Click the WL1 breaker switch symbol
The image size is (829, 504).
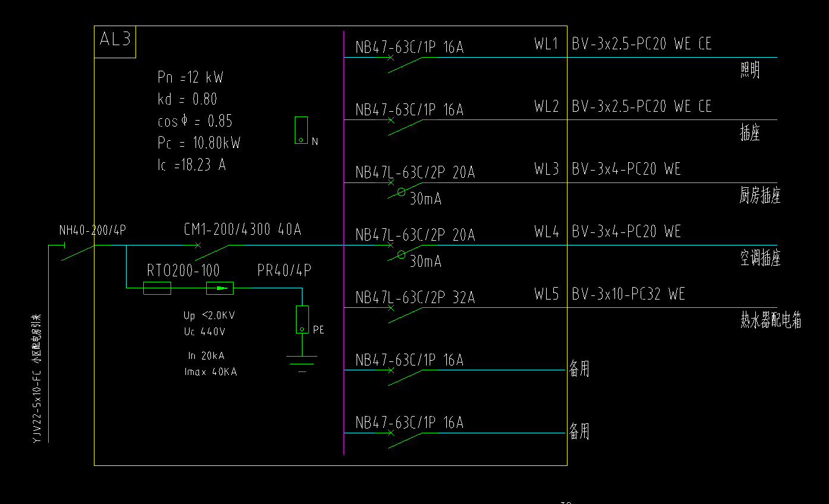pos(405,64)
